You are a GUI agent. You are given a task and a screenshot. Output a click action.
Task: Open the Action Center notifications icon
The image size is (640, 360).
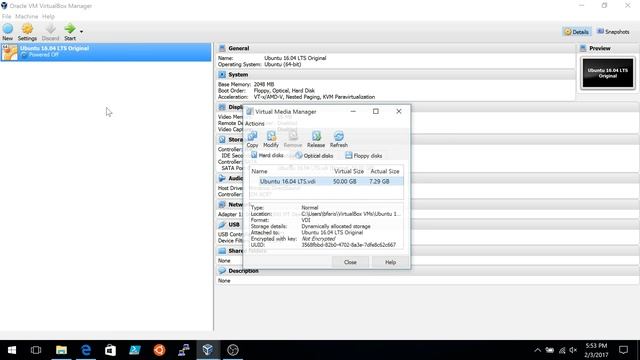click(x=623, y=350)
